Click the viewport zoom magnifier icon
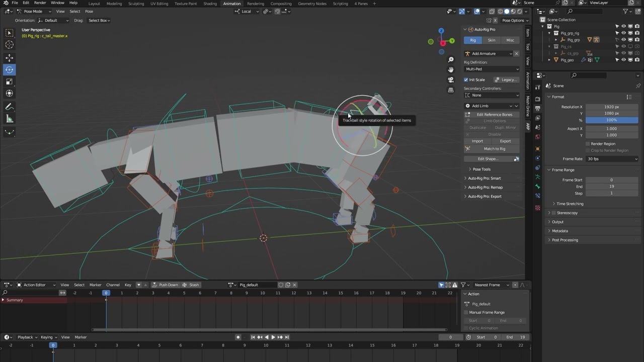This screenshot has width=644, height=362. coord(451,60)
